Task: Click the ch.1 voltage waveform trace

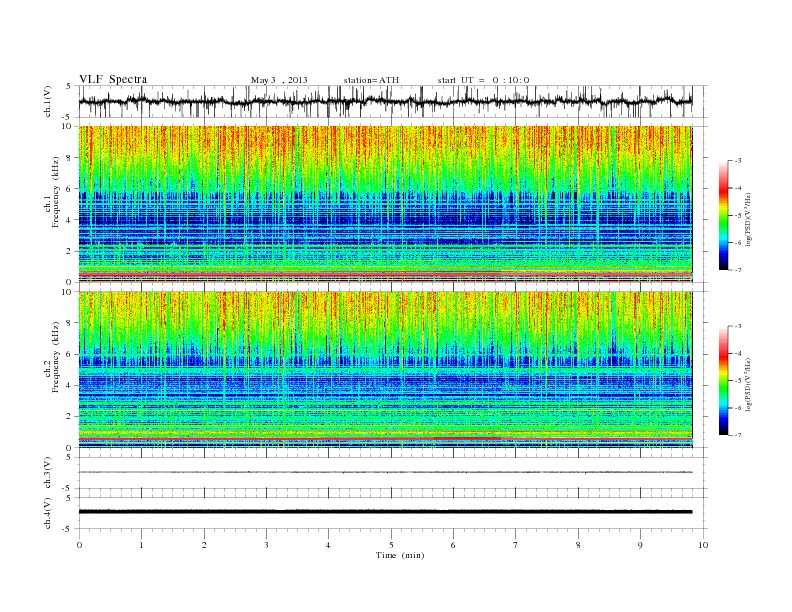Action: point(385,101)
